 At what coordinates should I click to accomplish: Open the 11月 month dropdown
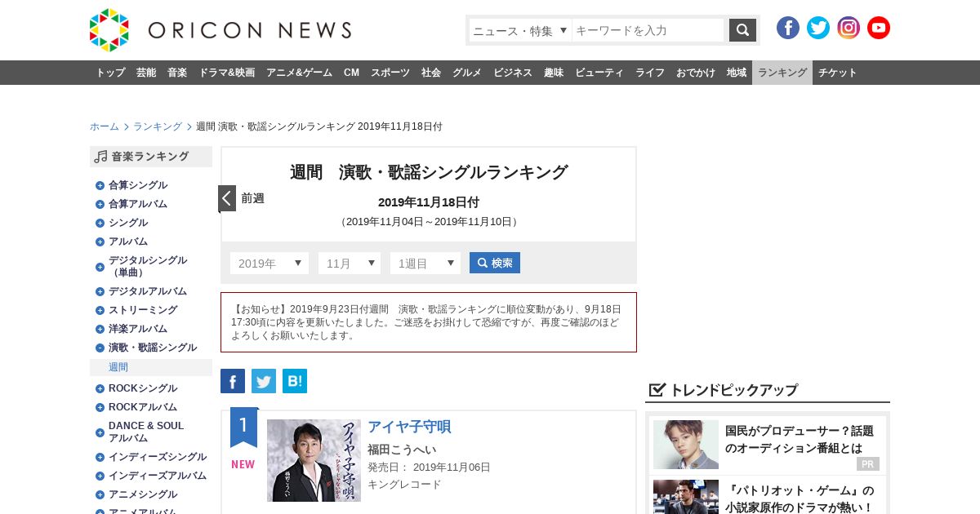pos(350,263)
